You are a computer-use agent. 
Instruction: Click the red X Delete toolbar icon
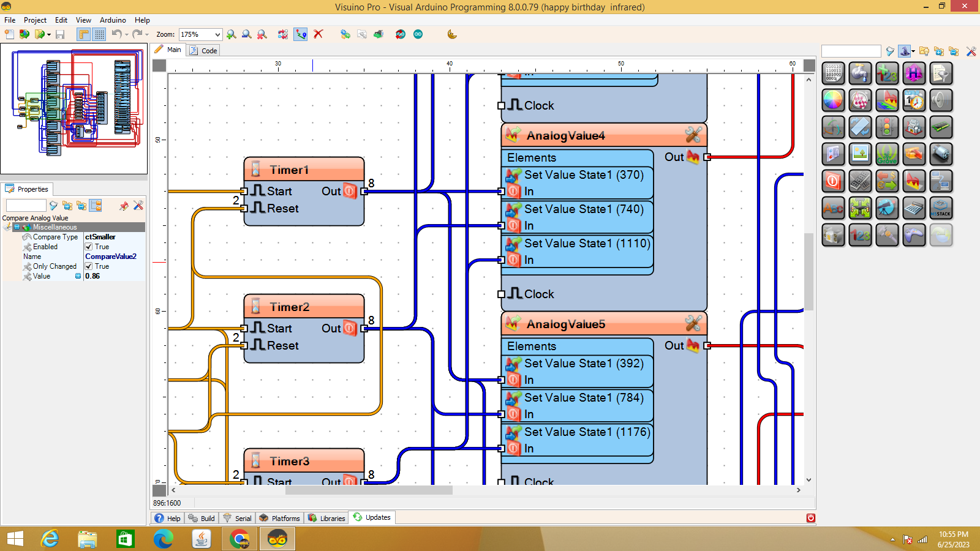318,34
